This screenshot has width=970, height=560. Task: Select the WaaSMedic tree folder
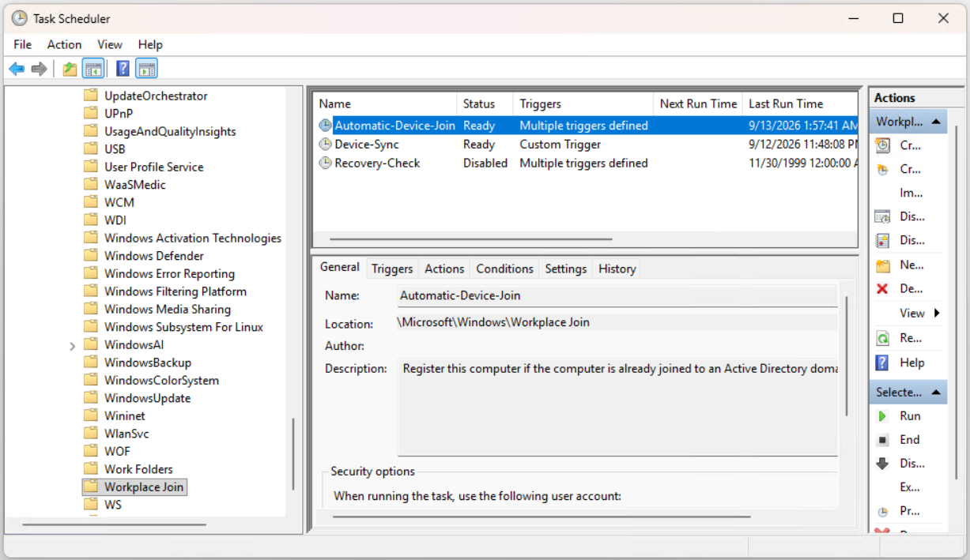point(135,185)
